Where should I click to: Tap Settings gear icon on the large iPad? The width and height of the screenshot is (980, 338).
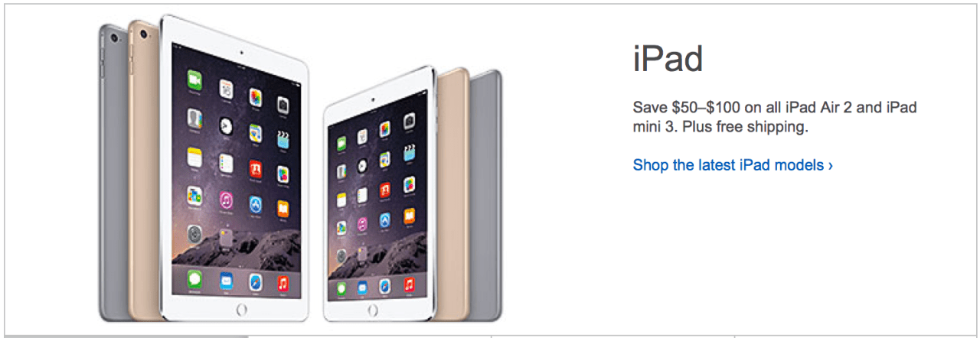tap(195, 233)
